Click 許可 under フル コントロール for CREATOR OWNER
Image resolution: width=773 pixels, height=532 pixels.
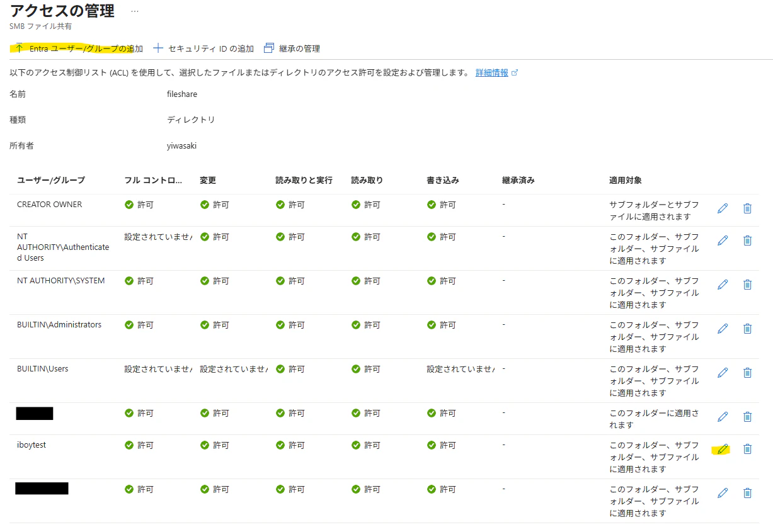(139, 205)
